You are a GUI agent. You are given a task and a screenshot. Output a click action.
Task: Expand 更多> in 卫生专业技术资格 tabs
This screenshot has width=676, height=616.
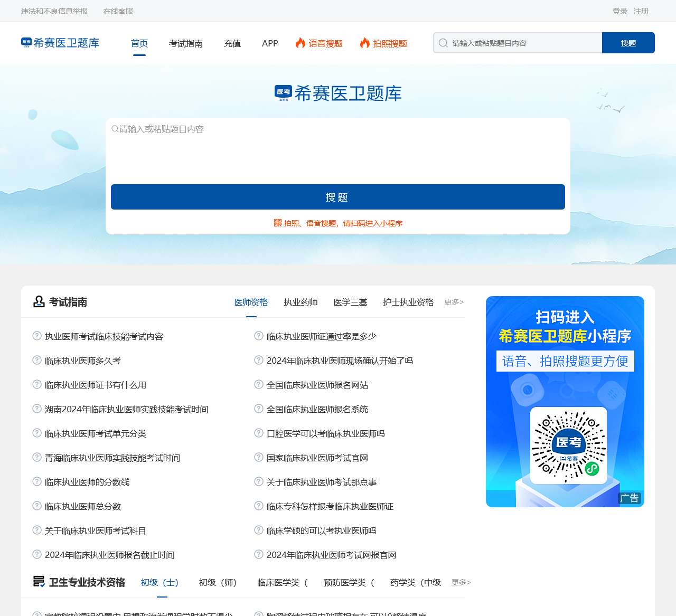(461, 582)
